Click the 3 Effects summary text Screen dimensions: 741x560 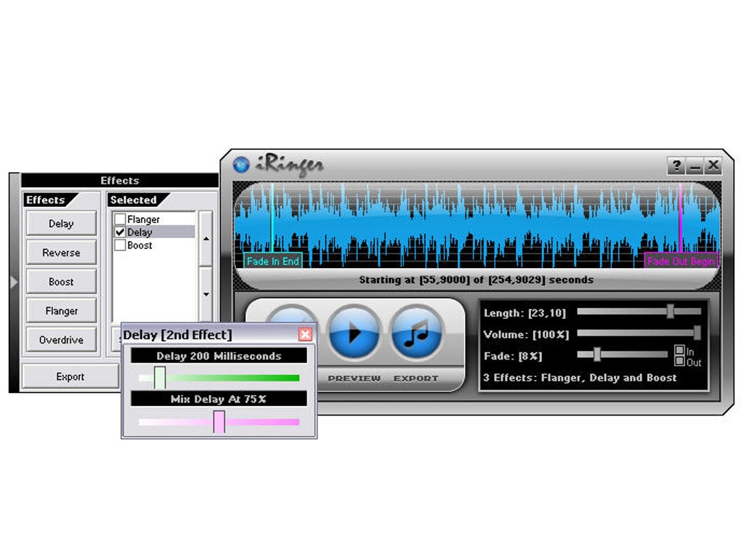[580, 378]
